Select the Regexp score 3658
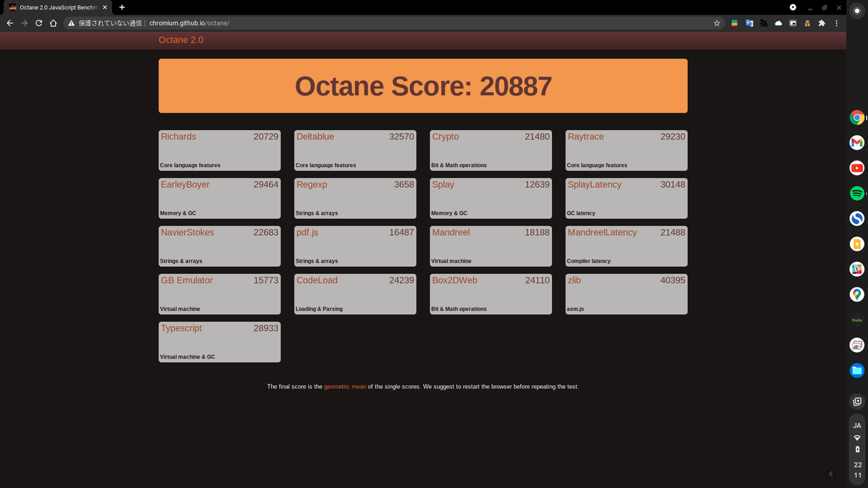This screenshot has width=868, height=488. [404, 184]
